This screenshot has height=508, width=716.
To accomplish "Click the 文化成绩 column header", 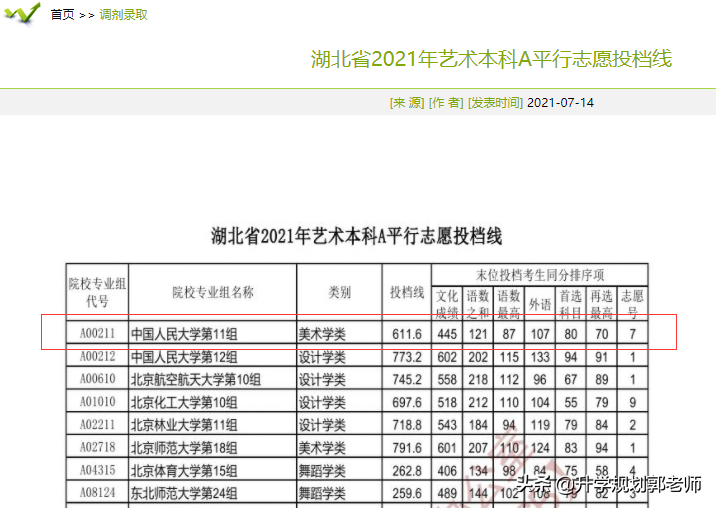I will point(447,303).
